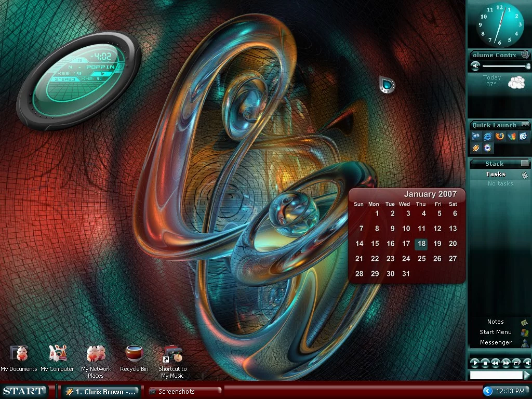Expand hidden system tray icons arrow

coord(487,391)
